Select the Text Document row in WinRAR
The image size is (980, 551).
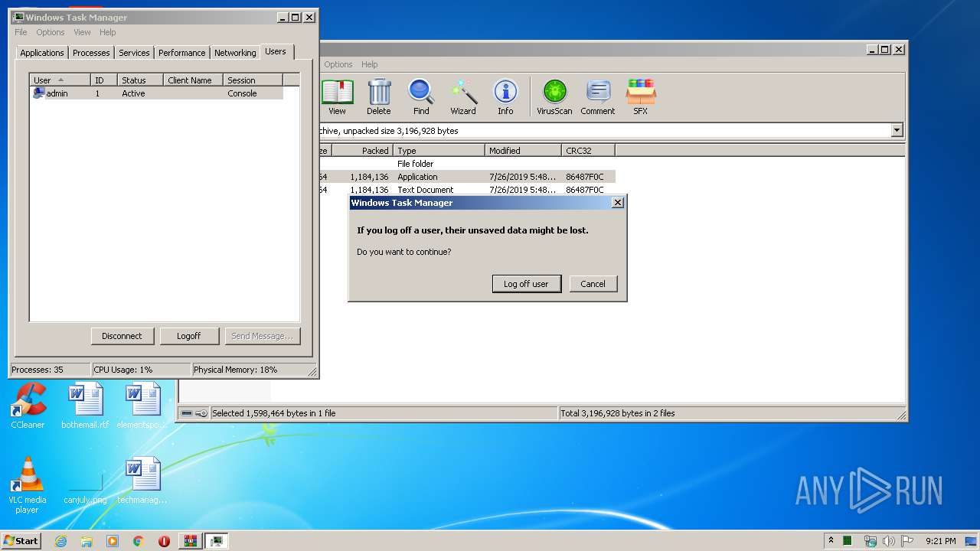[x=467, y=190]
